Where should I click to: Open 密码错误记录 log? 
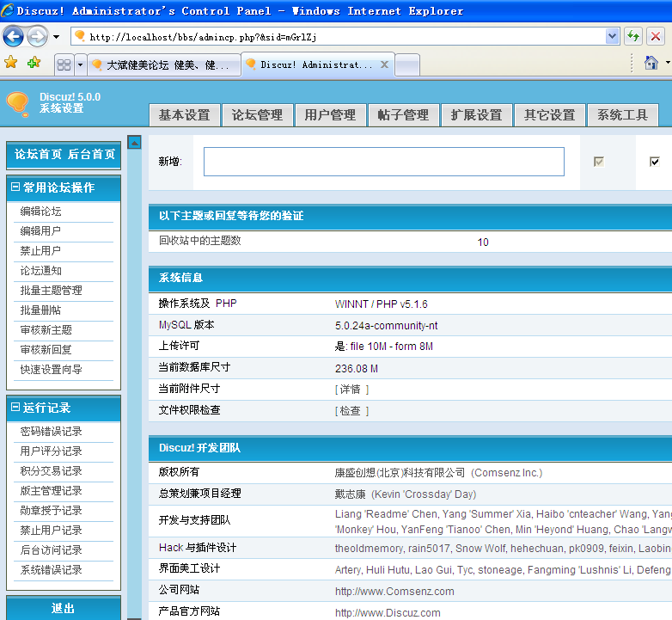pyautogui.click(x=51, y=432)
